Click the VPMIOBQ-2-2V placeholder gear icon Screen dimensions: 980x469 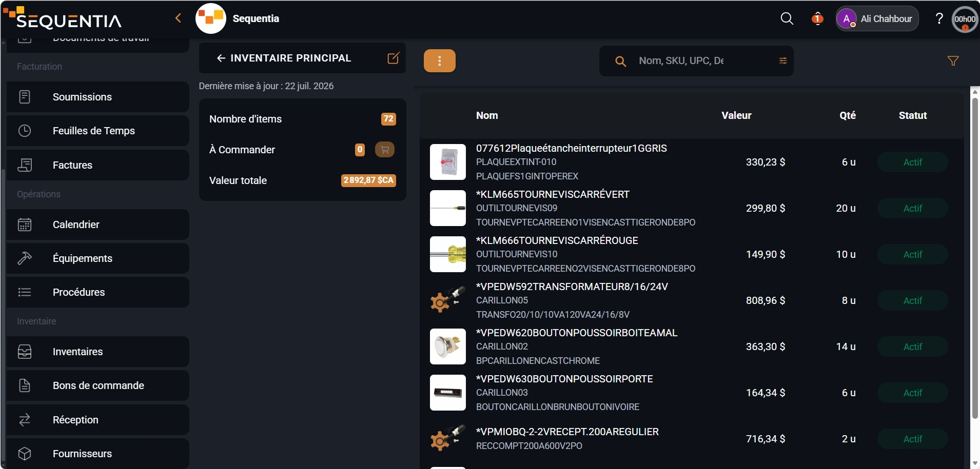(x=448, y=439)
